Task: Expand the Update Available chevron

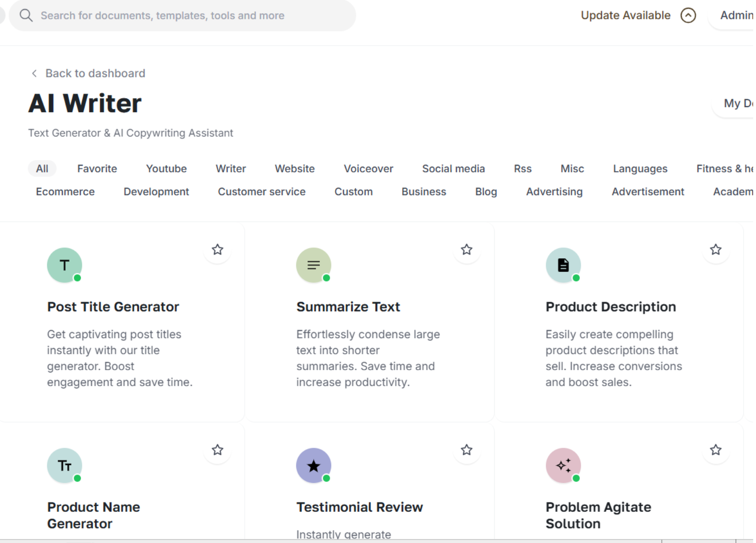Action: pos(688,16)
